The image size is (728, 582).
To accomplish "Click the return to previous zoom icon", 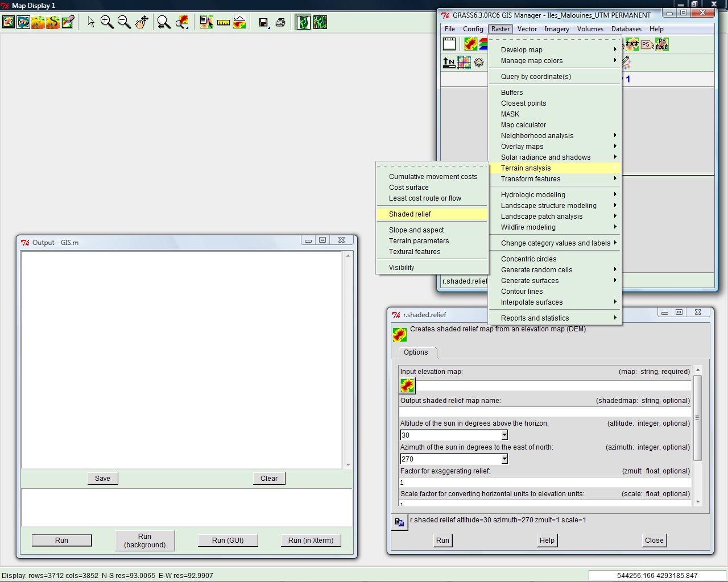I will [164, 22].
